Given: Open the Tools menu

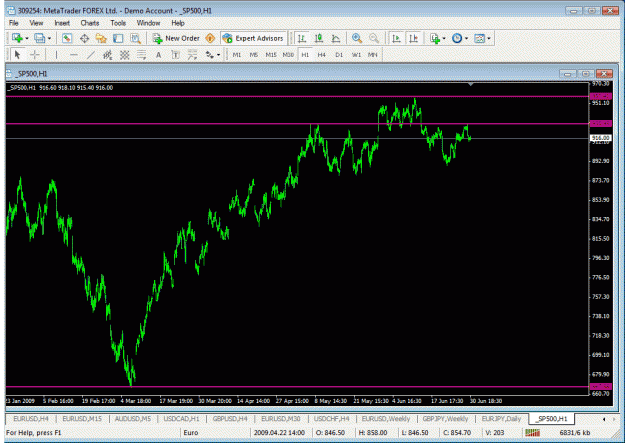Looking at the screenshot, I should point(118,23).
